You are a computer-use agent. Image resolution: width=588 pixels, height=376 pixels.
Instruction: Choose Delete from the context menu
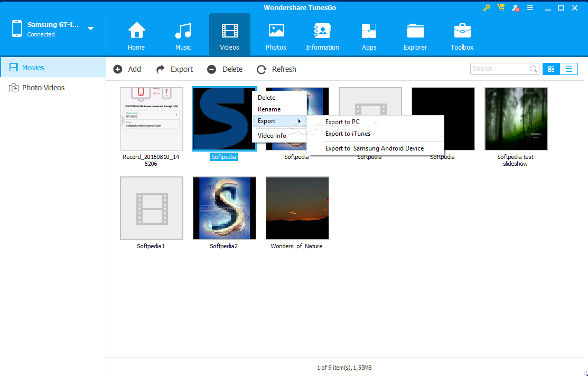[267, 98]
